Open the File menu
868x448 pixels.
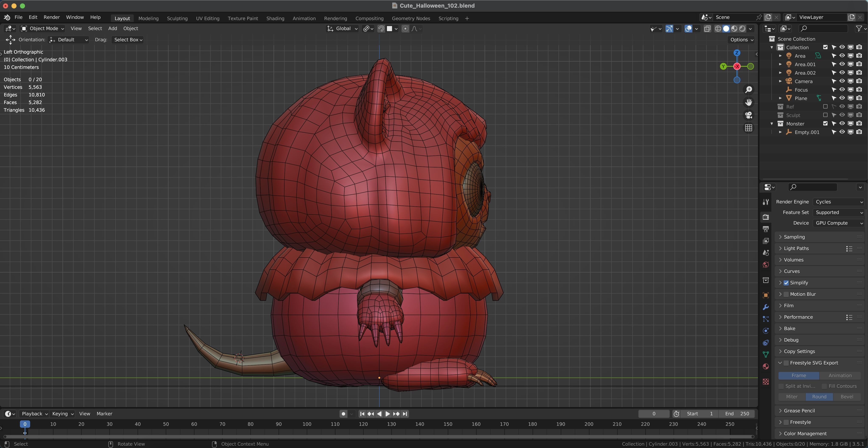[x=18, y=17]
